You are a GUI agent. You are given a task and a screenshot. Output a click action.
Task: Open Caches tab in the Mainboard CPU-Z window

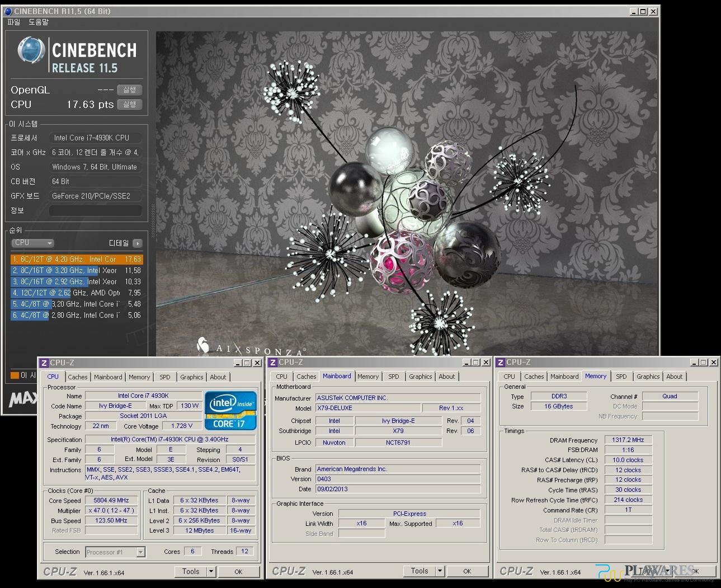[307, 377]
